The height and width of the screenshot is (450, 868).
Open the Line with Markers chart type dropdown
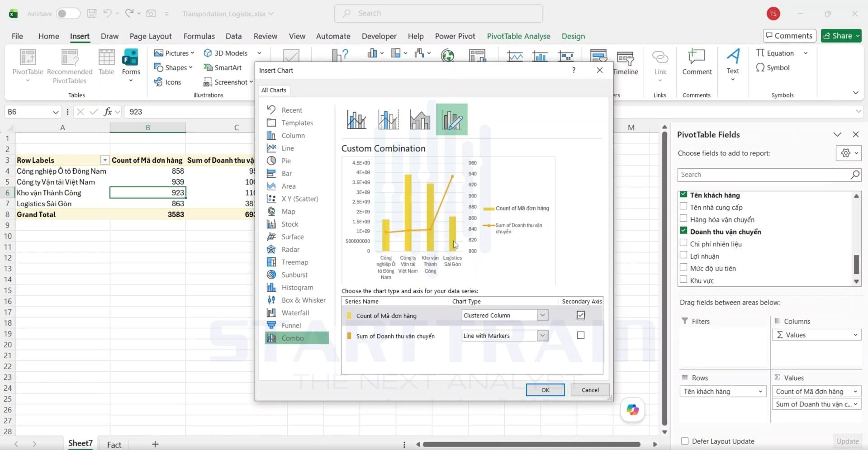click(542, 336)
